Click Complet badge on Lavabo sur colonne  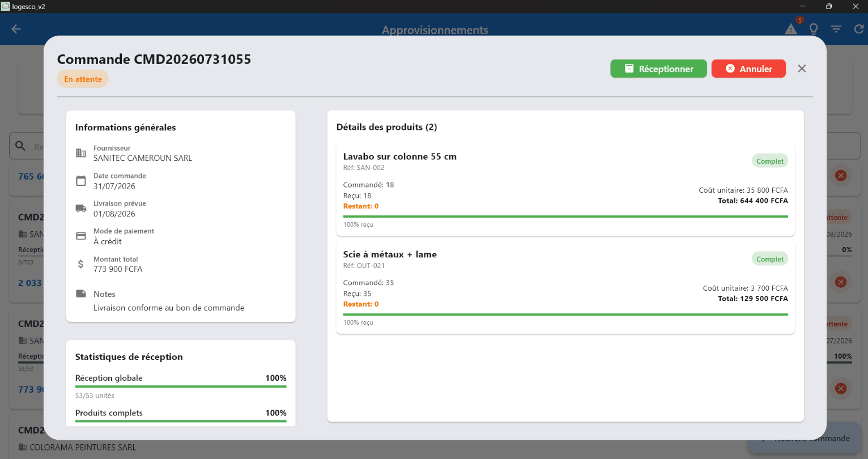click(770, 161)
